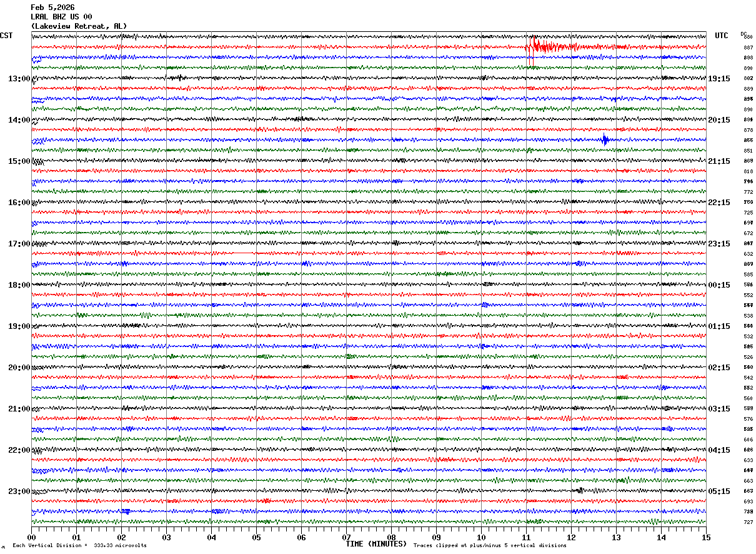Click the 01:15 UTC time label
756x554 pixels.
point(719,326)
